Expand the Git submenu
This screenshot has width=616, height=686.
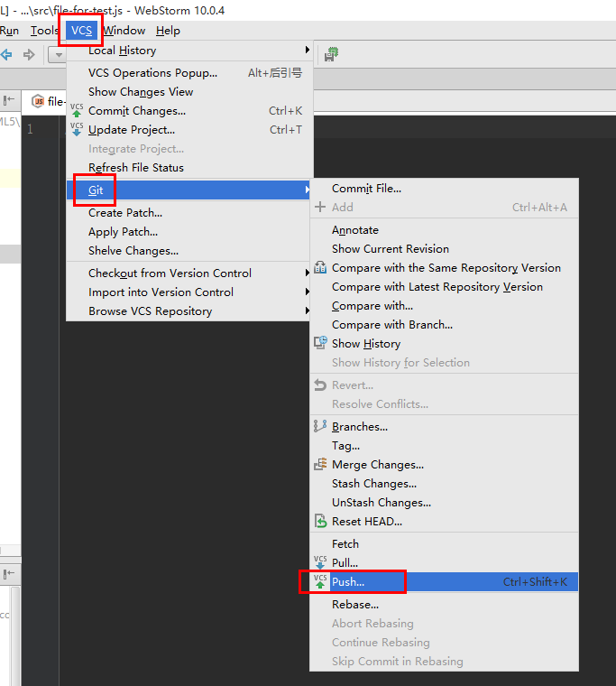188,190
